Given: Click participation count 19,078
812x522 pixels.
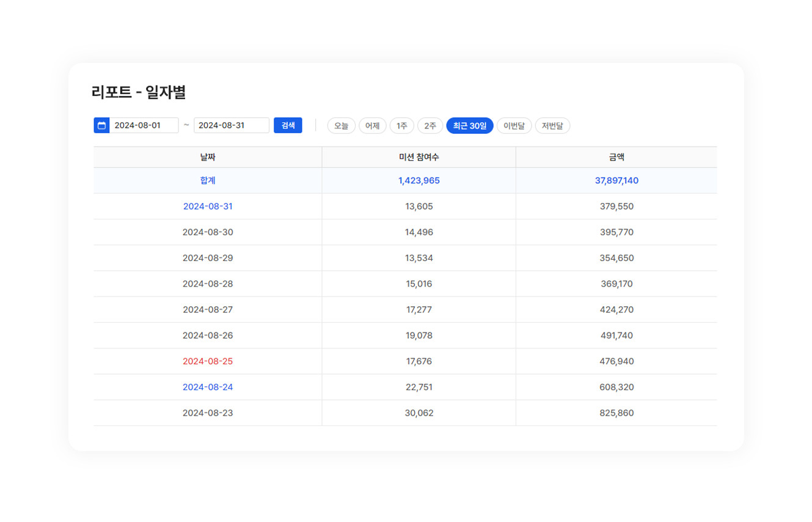Looking at the screenshot, I should (419, 335).
